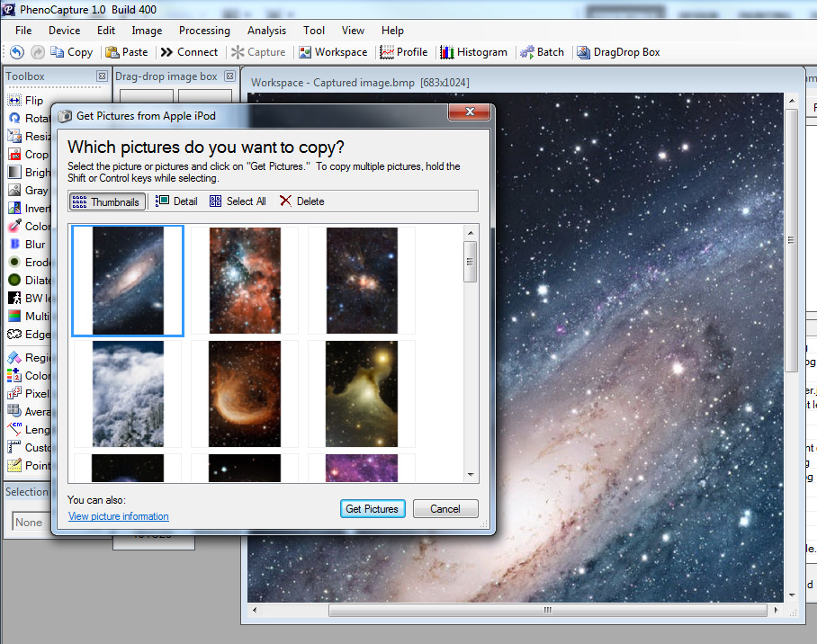Select the spiral galaxy thumbnail
This screenshot has height=644, width=817.
click(128, 281)
